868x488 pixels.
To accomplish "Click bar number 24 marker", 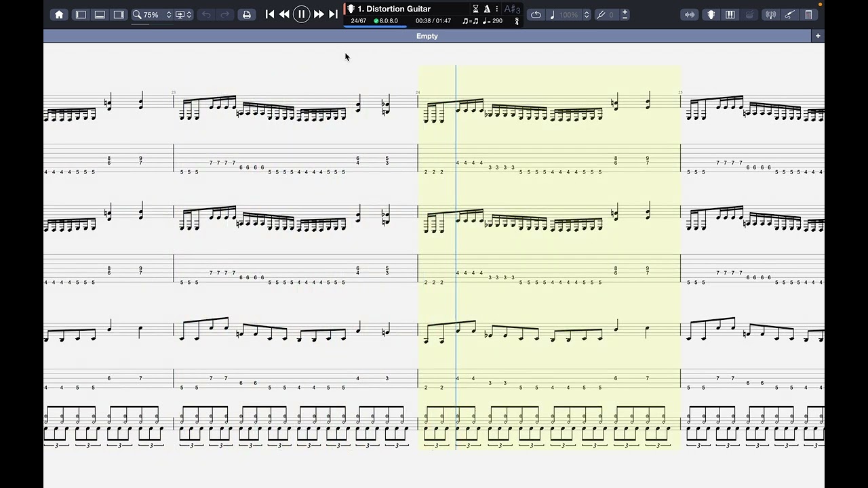I will (x=418, y=92).
